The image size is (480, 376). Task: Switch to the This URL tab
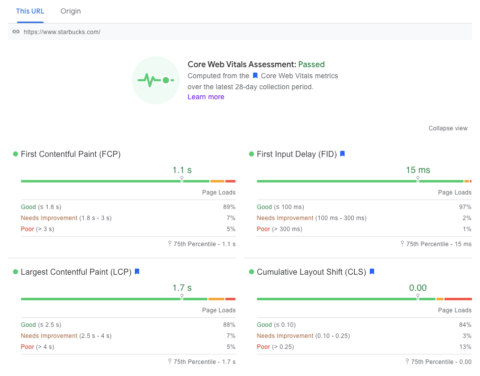pos(30,11)
